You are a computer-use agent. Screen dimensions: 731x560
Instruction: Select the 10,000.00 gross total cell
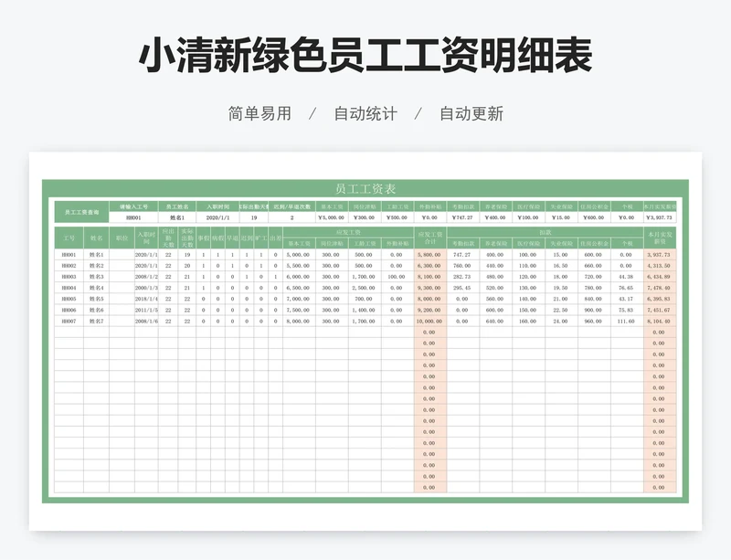(x=429, y=322)
